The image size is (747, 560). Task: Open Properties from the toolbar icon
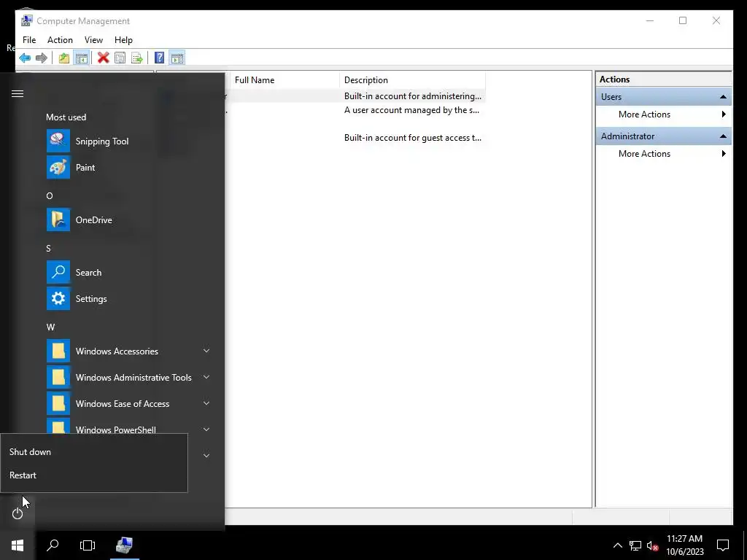click(x=120, y=58)
